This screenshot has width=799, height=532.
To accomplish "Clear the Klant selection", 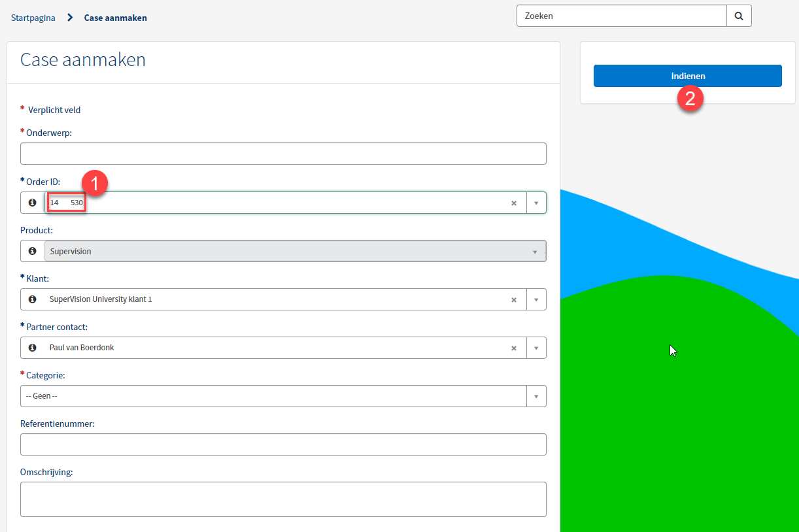I will pos(514,300).
